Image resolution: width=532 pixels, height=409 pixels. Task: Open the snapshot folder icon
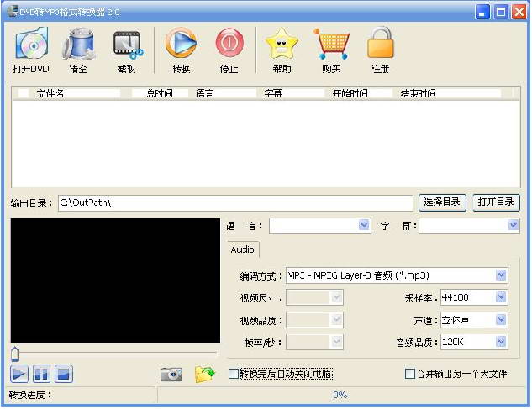coord(205,374)
